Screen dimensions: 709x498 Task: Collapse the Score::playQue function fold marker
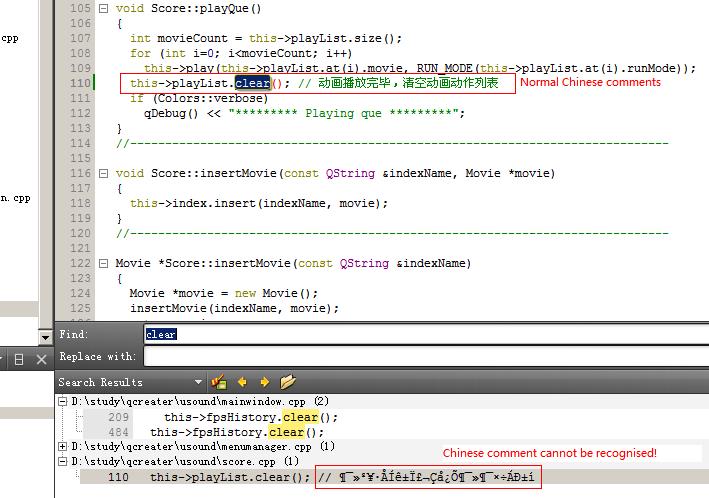click(103, 8)
